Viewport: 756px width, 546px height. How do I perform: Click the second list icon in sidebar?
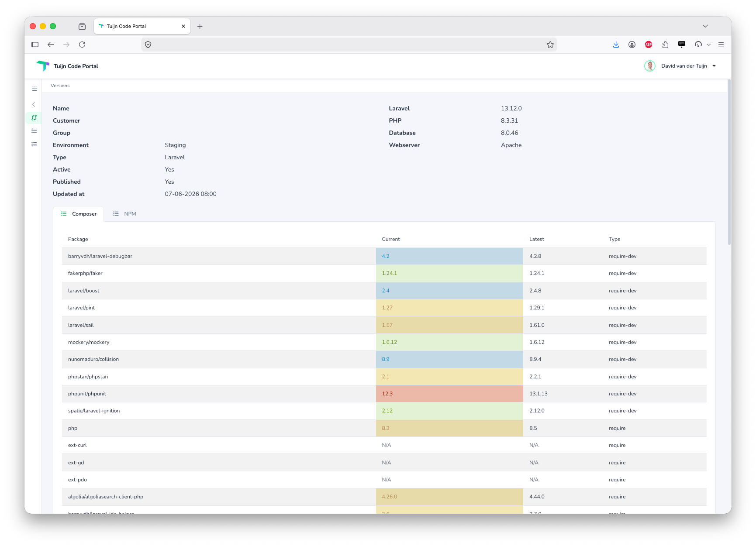coord(34,144)
